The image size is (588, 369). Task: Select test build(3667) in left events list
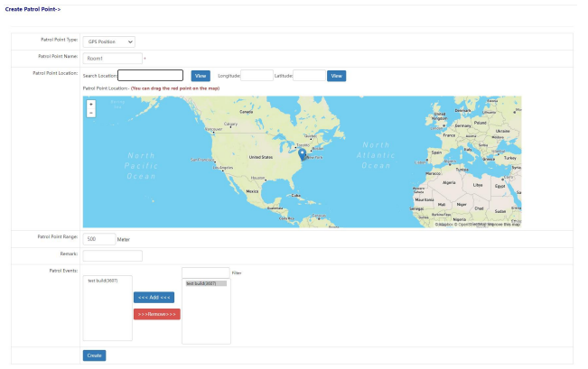103,281
